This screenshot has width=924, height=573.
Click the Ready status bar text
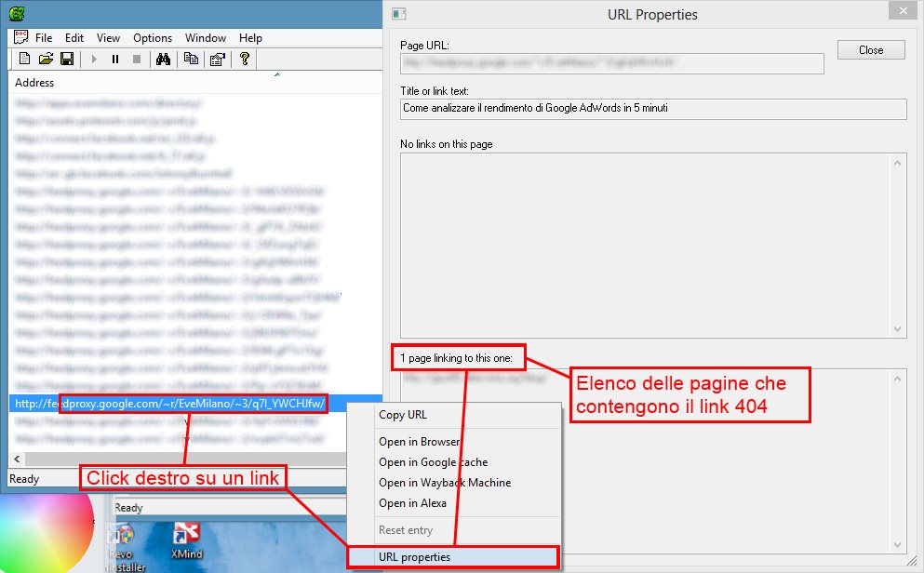coord(24,479)
